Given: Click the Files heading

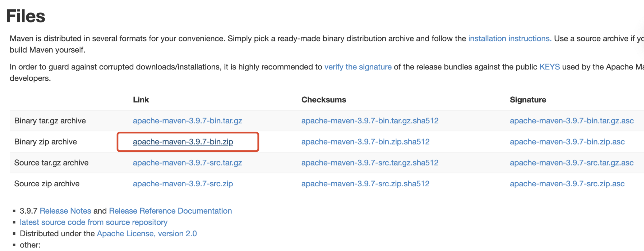Looking at the screenshot, I should click(26, 16).
